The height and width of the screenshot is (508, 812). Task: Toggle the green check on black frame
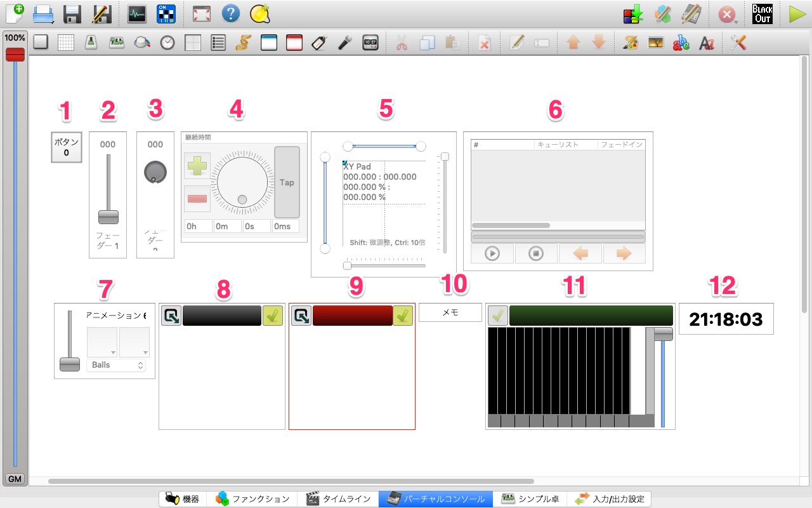click(273, 316)
